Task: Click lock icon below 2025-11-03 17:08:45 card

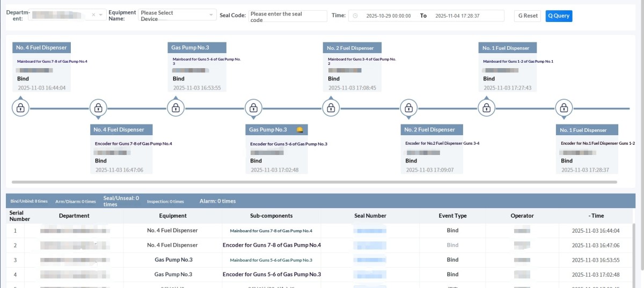Action: [331, 108]
